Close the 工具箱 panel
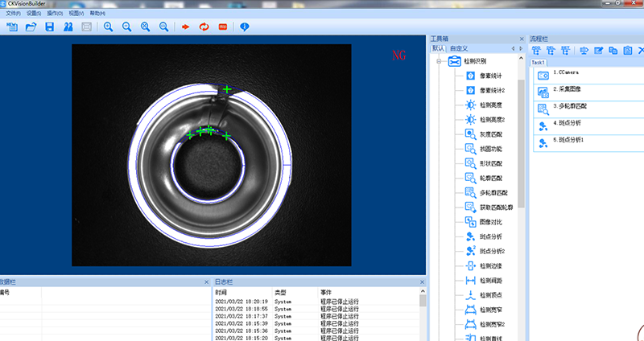Viewport: 644px width, 341px height. pyautogui.click(x=522, y=38)
